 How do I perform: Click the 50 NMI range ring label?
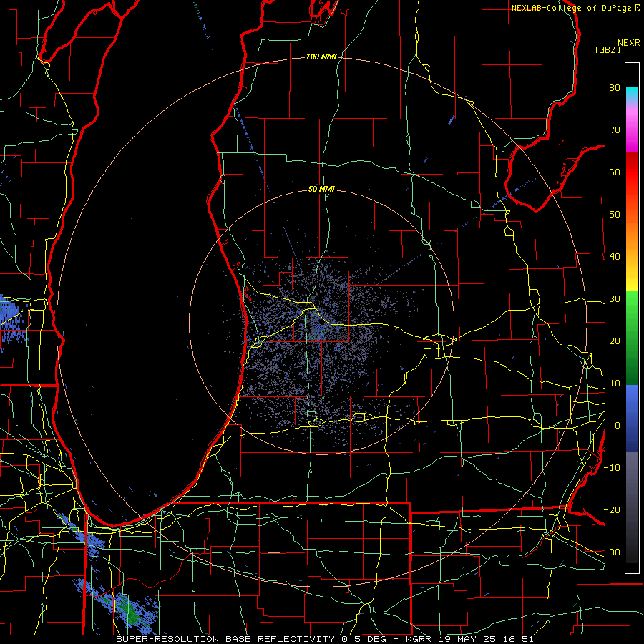coord(321,189)
